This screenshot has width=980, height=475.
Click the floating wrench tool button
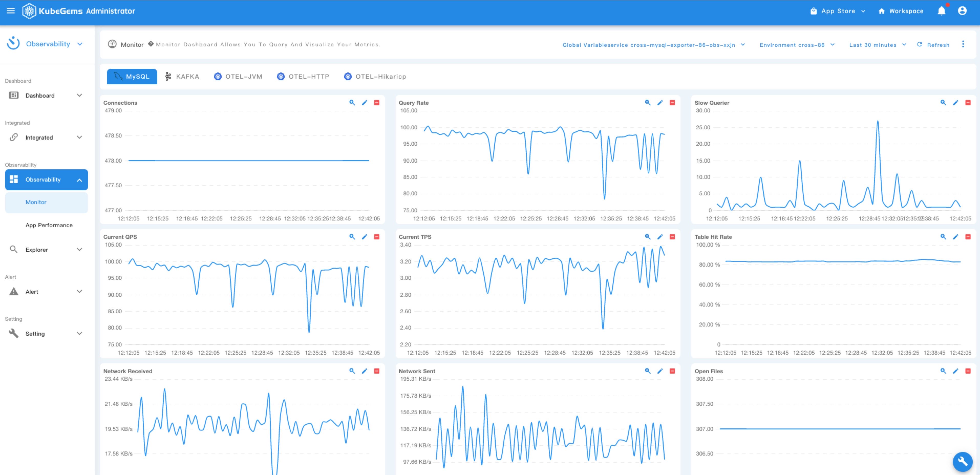tap(963, 461)
